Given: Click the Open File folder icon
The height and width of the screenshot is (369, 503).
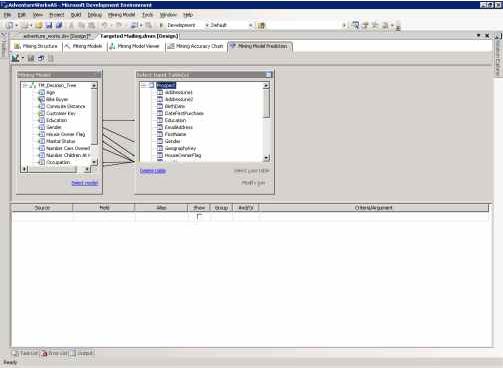Looking at the screenshot, I should [39, 25].
